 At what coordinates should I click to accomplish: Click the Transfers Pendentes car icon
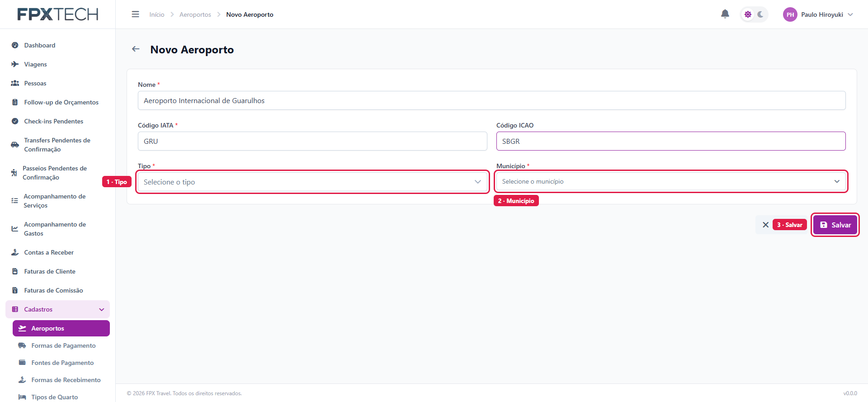15,145
